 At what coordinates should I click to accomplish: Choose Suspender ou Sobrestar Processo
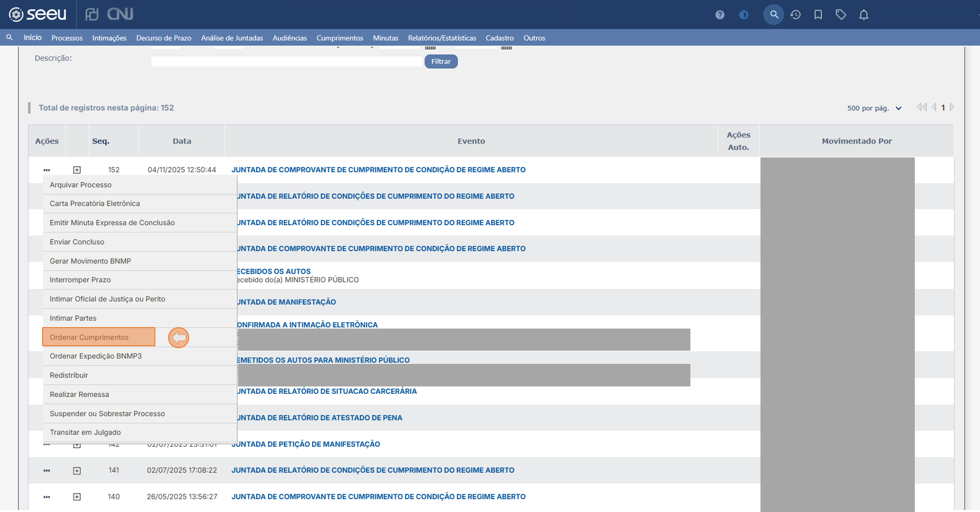click(x=140, y=413)
